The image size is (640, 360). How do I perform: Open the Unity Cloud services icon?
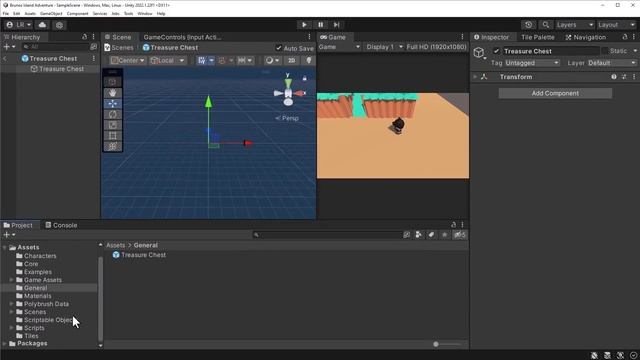coord(42,25)
